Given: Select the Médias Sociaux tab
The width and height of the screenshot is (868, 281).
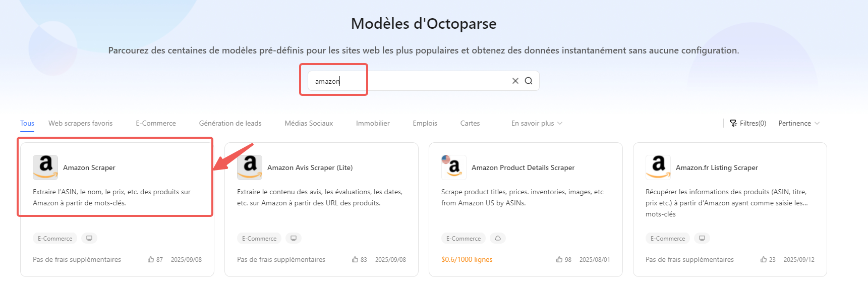Looking at the screenshot, I should 309,123.
